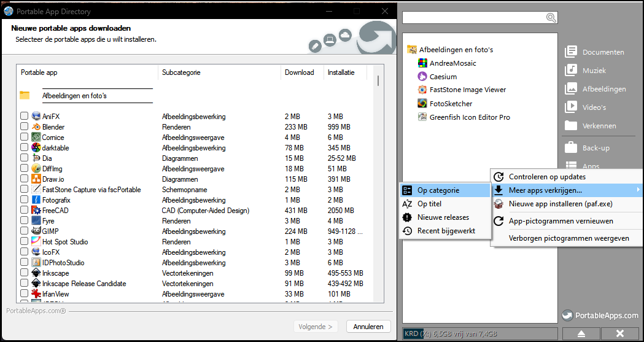The height and width of the screenshot is (342, 644).
Task: Tick the darktable checkbox
Action: point(24,148)
